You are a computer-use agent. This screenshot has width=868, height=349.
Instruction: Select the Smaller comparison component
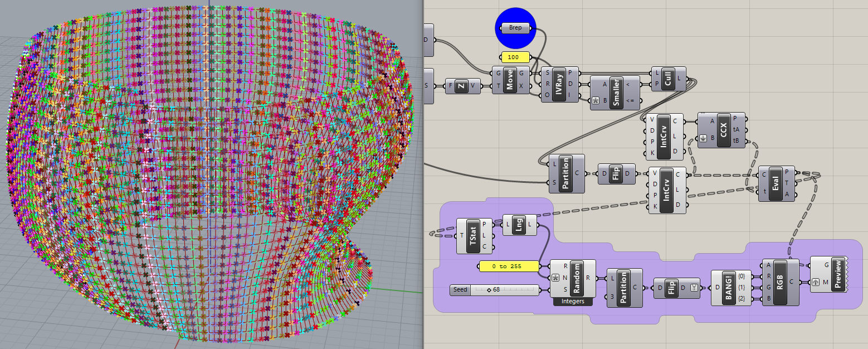coord(616,93)
